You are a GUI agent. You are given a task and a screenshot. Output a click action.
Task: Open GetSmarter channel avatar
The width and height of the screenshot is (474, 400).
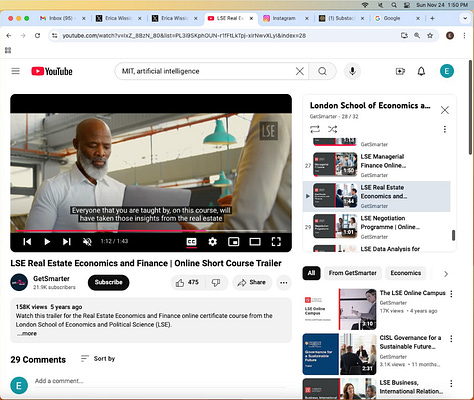pos(19,282)
